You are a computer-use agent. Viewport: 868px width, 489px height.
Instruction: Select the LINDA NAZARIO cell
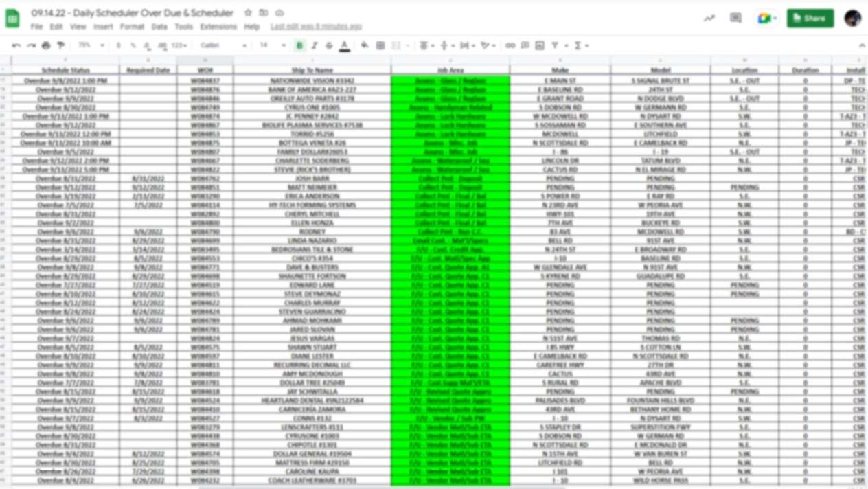tap(312, 241)
